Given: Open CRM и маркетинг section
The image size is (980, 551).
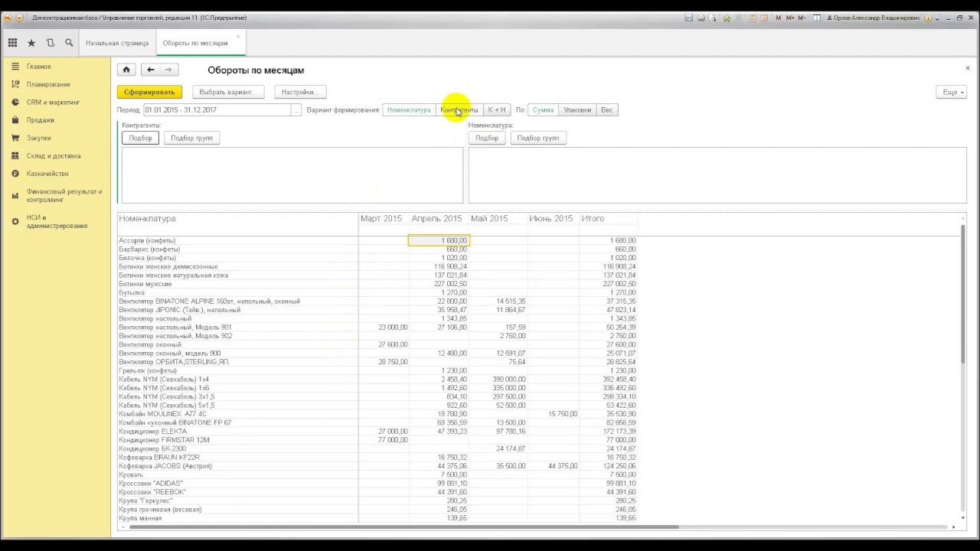Looking at the screenshot, I should 54,103.
